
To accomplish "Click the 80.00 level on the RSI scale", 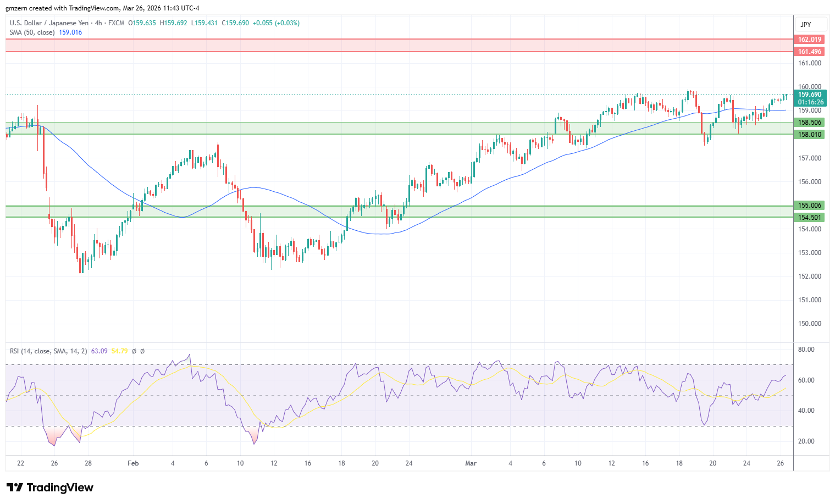I will point(806,350).
